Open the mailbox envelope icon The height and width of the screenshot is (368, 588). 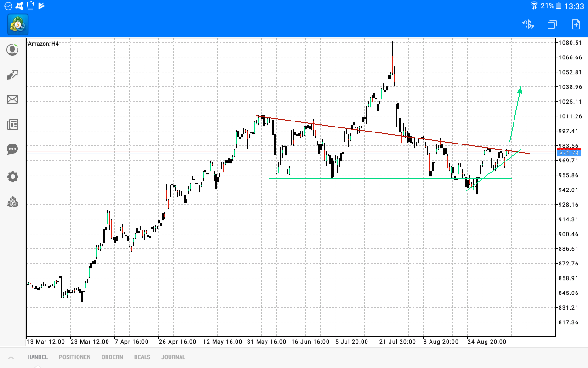[12, 99]
